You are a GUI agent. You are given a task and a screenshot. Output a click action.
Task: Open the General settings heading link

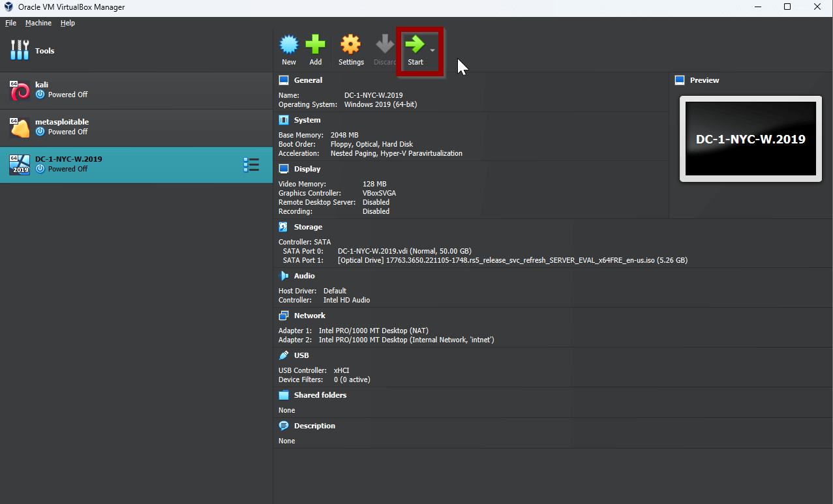pos(308,80)
